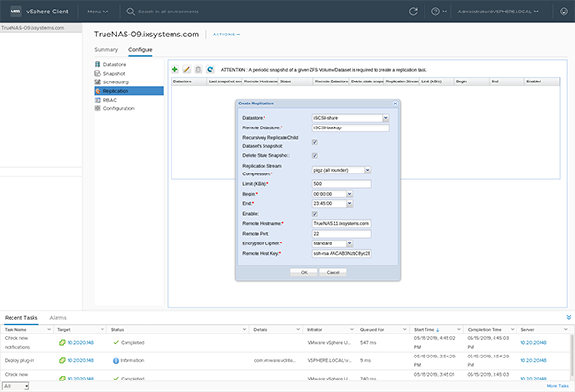This screenshot has height=392, width=575.
Task: Click the Remote Hostname input field
Action: (341, 223)
